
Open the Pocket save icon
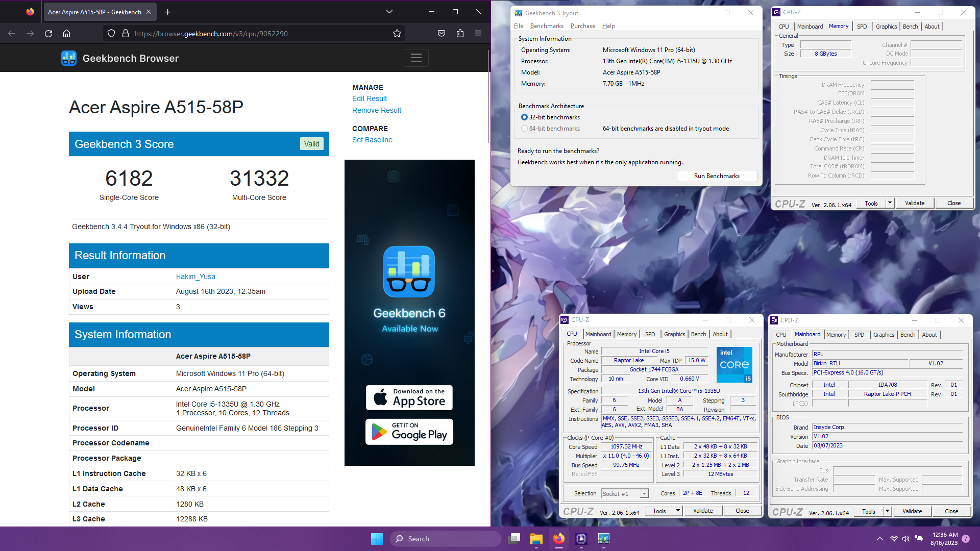442,34
